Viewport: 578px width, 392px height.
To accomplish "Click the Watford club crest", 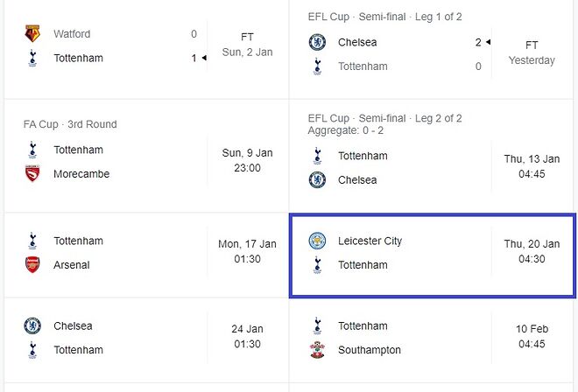I will (32, 34).
